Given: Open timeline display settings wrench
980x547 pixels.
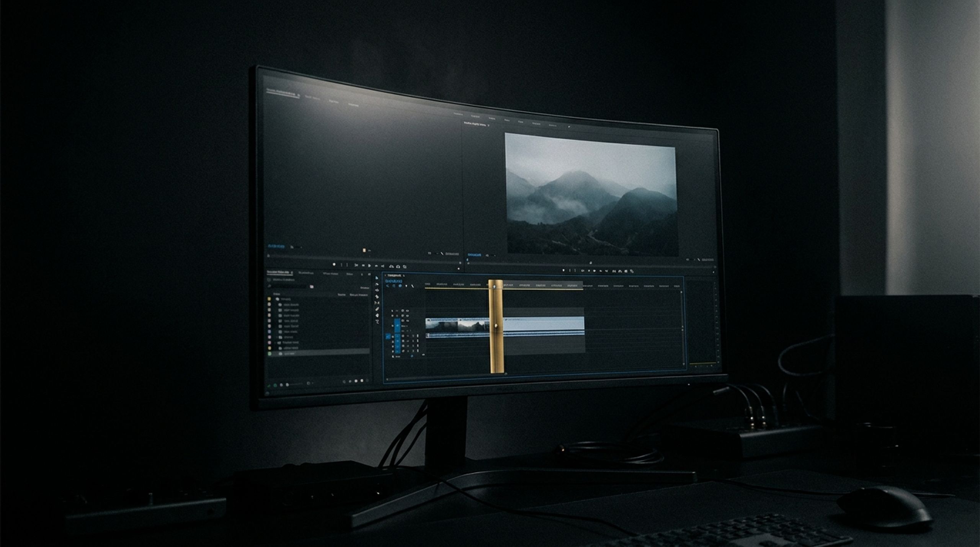Looking at the screenshot, I should pyautogui.click(x=413, y=286).
